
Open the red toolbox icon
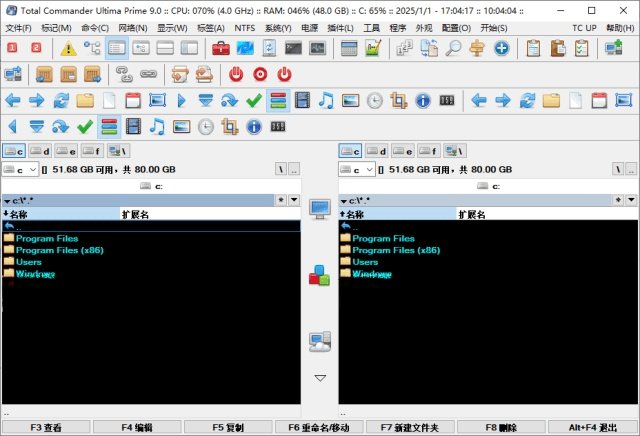coord(221,48)
